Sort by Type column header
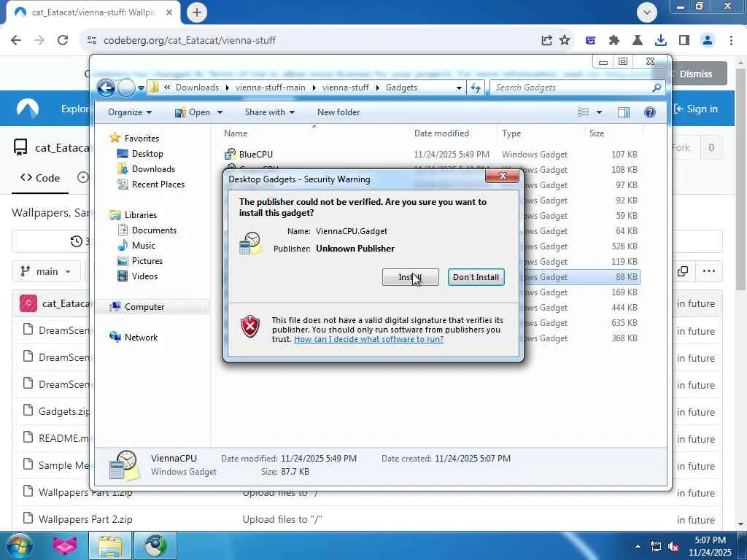Screen dimensions: 747x560 pos(511,133)
